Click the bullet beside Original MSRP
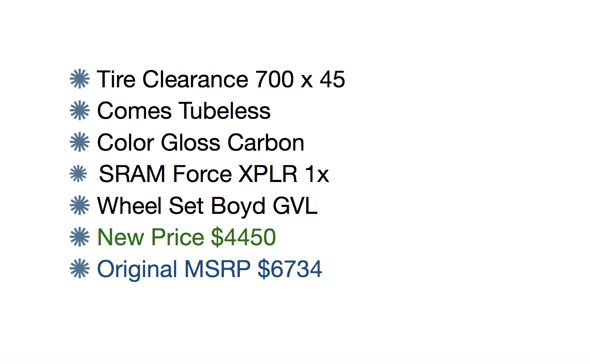Viewport: 590px width, 364px height. 80,269
